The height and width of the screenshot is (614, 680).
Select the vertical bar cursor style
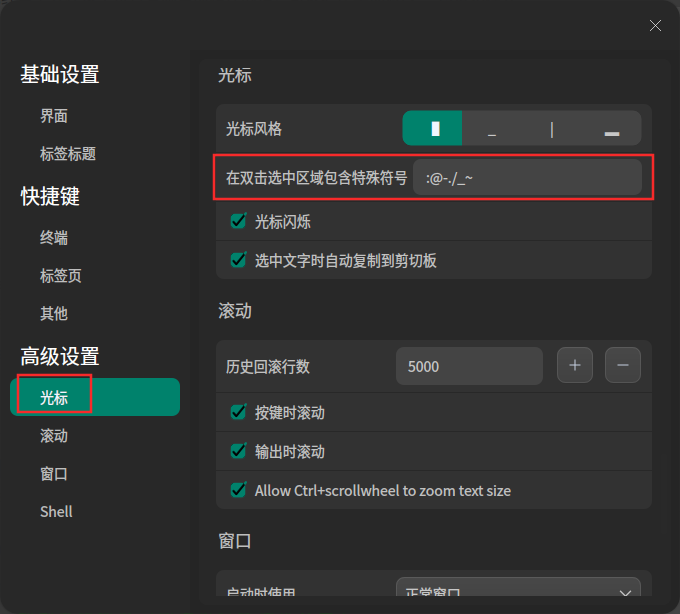coord(552,128)
